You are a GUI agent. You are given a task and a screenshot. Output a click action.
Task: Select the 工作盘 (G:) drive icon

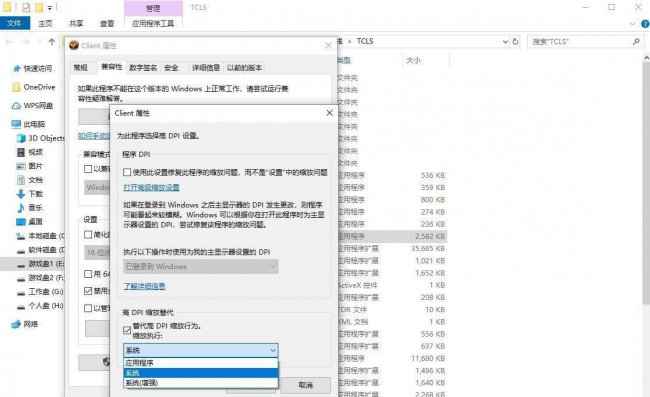click(21, 292)
